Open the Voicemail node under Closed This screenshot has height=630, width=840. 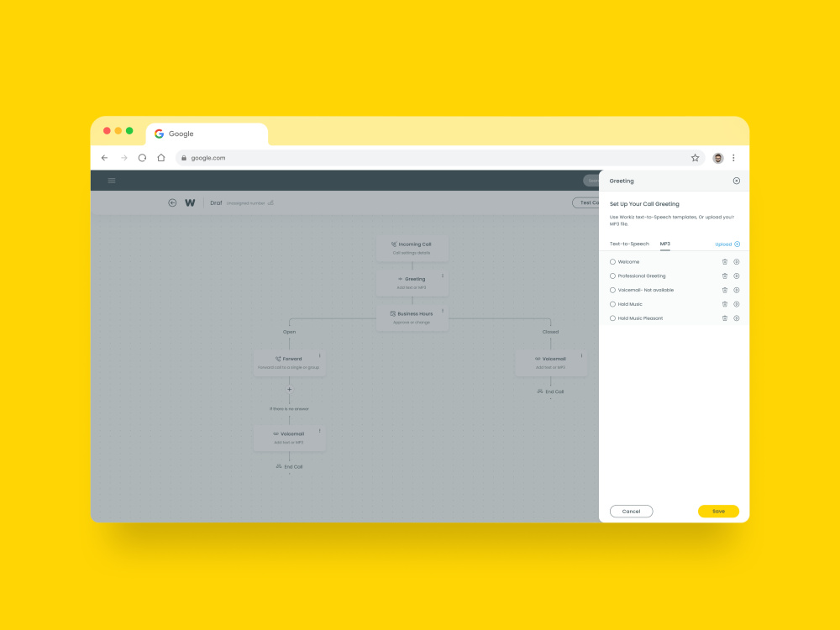point(551,363)
